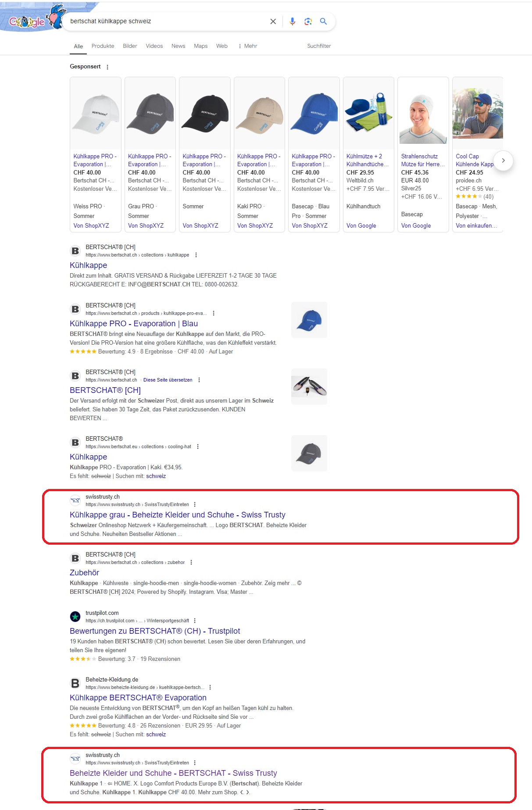
Task: Open more options for beheizte-kleidung.de result
Action: 210,688
